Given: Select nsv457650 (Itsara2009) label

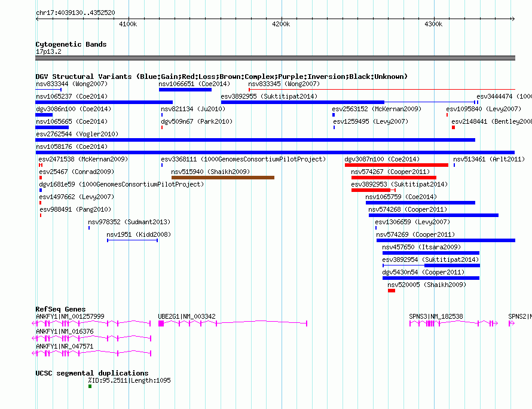Looking at the screenshot, I should point(422,247).
